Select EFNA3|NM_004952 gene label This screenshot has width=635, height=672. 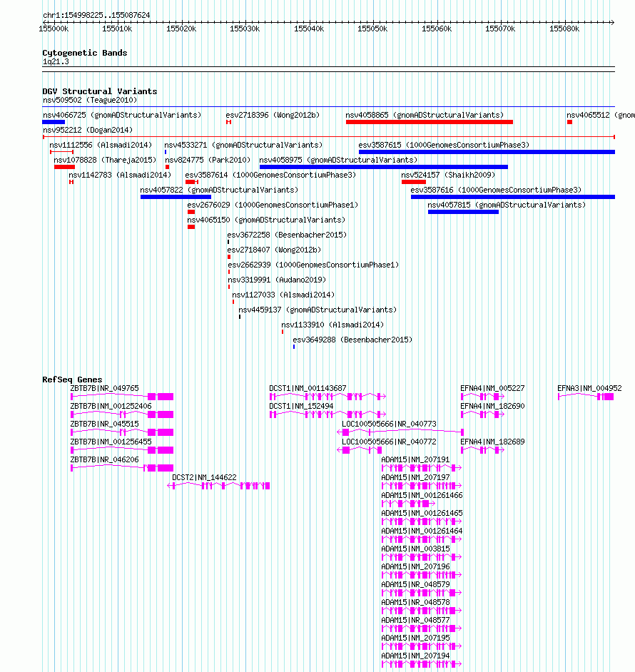coord(589,388)
